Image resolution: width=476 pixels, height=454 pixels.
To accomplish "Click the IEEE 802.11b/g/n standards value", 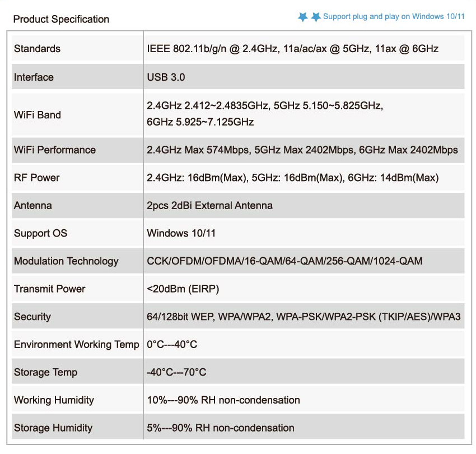I will [x=292, y=49].
